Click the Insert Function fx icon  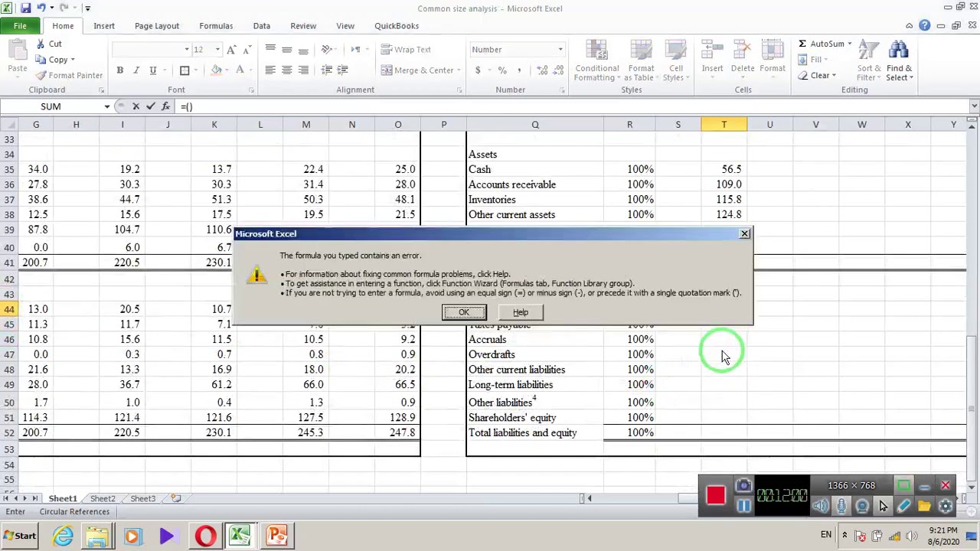click(165, 106)
